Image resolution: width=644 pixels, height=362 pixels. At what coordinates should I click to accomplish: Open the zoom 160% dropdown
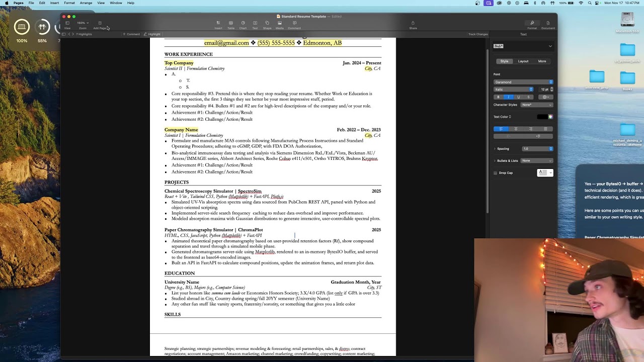(83, 23)
